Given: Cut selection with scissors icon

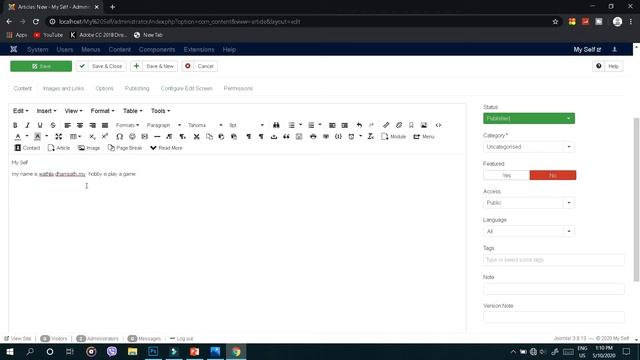Looking at the screenshot, I should pyautogui.click(x=197, y=137).
